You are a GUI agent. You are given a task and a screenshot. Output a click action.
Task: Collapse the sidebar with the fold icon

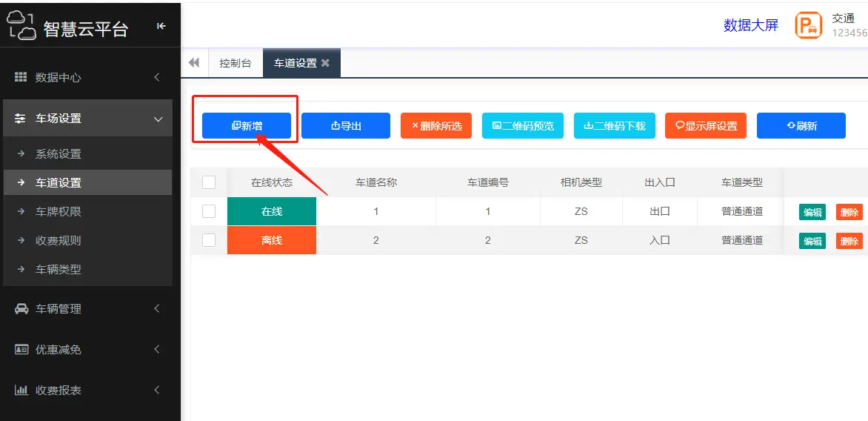tap(161, 27)
